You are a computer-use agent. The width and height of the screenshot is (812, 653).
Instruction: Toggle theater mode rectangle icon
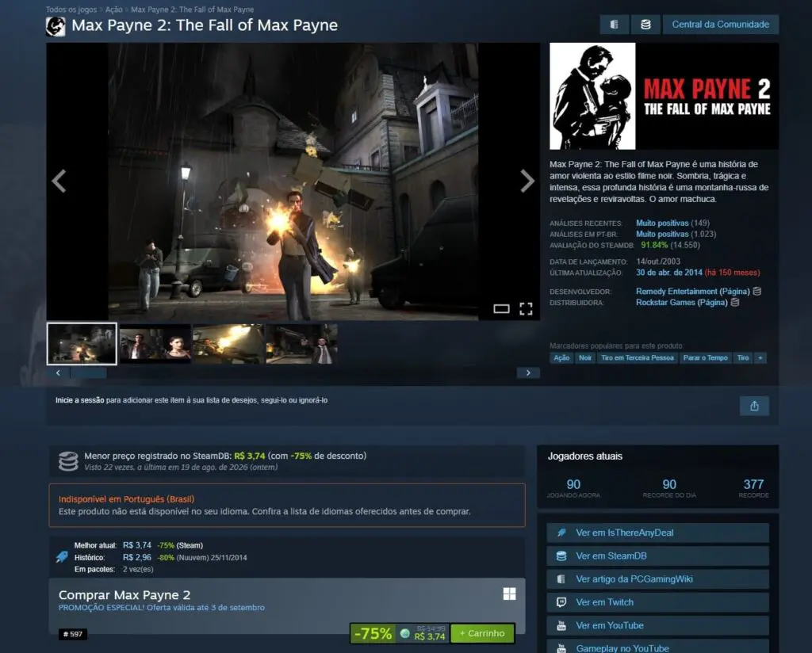click(501, 309)
